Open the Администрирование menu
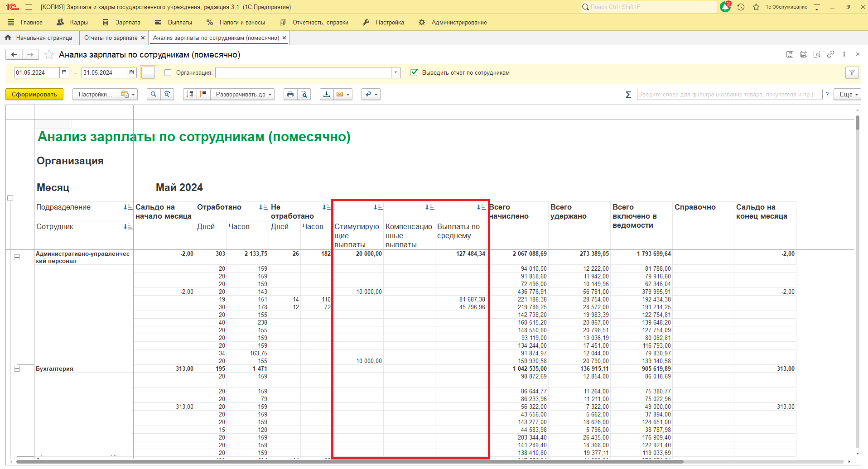This screenshot has width=868, height=469. coord(453,22)
